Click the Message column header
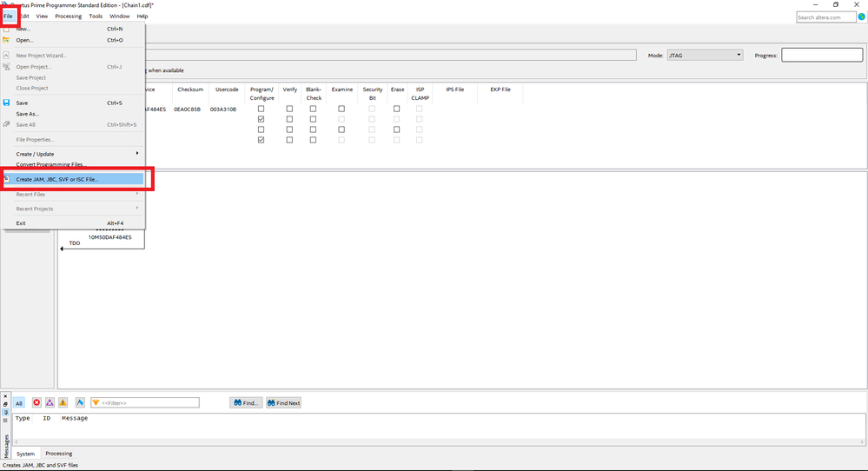Image resolution: width=868 pixels, height=471 pixels. click(x=75, y=418)
